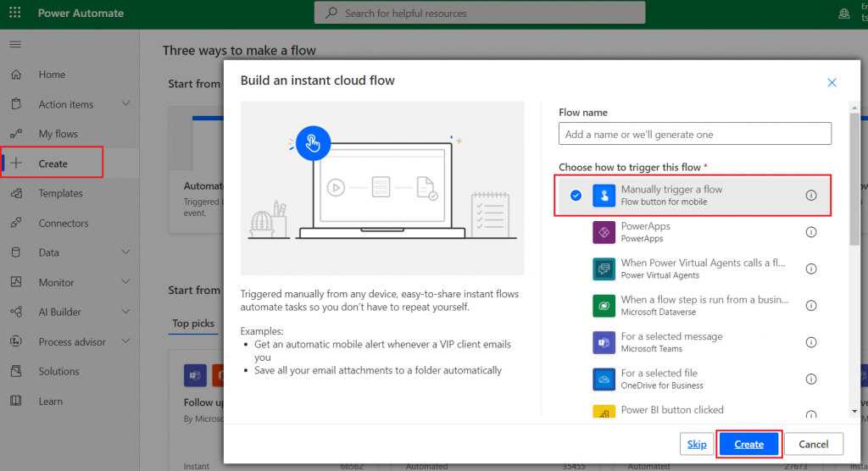Screen dimensions: 868x471
Task: Click the Templates icon in sidebar
Action: [16, 193]
